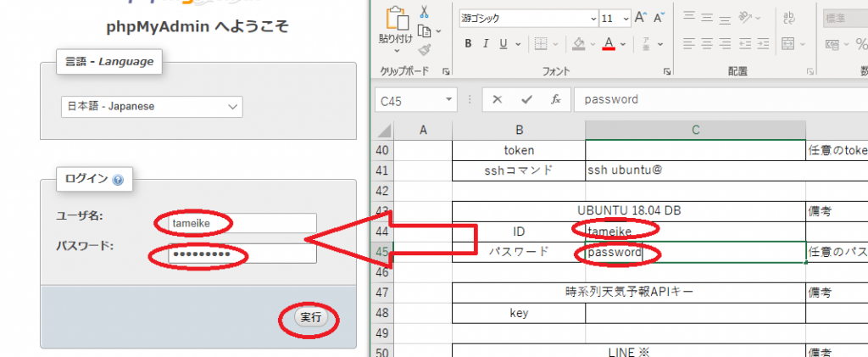Click the red font color swatch button

click(x=608, y=44)
